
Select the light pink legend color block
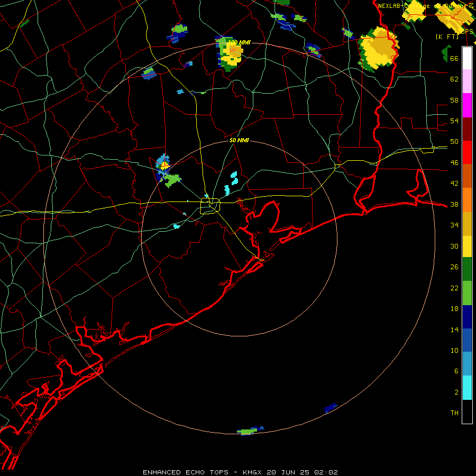coord(467,81)
